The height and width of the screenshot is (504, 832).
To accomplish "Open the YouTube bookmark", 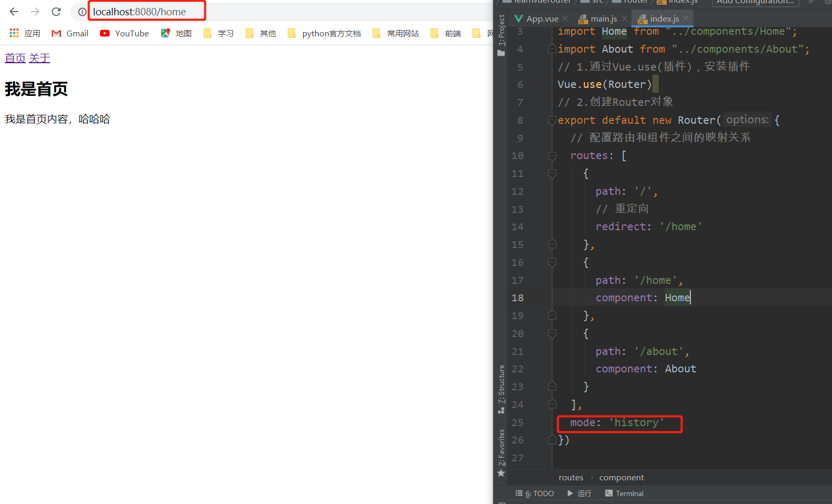I will 124,33.
